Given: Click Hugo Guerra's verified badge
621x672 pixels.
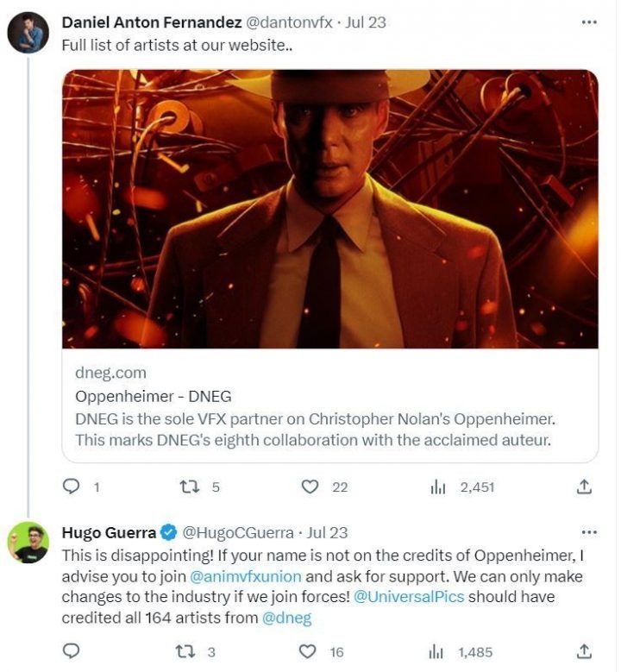Looking at the screenshot, I should [170, 532].
